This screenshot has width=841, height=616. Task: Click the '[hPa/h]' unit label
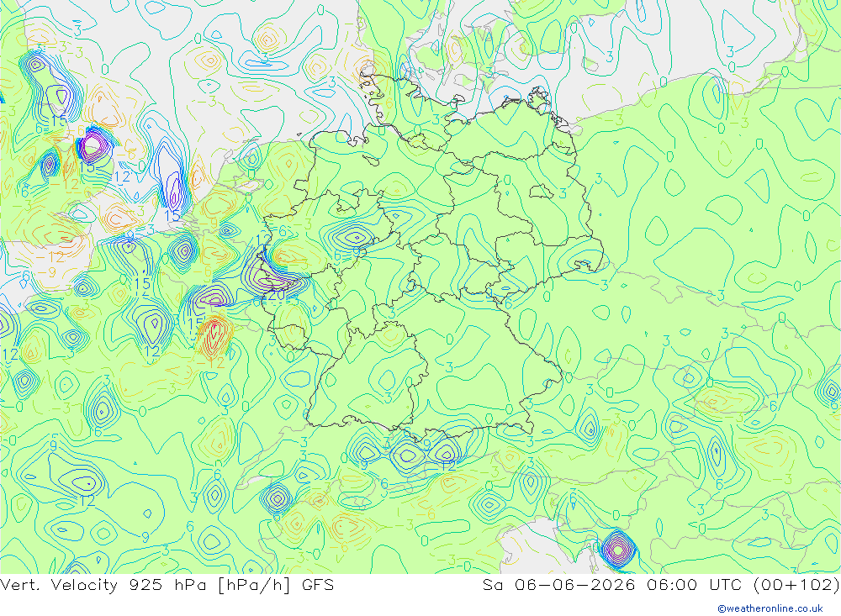point(254,585)
